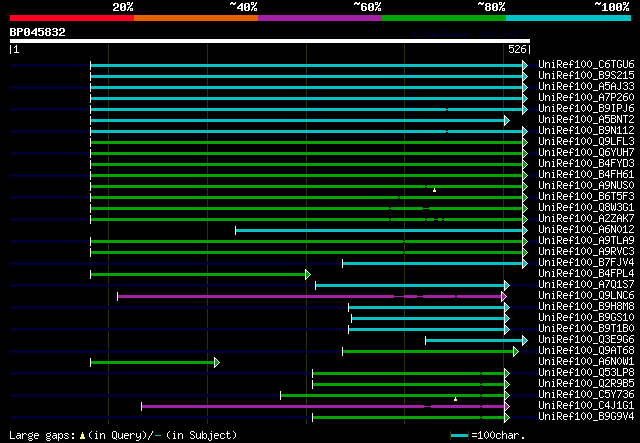Pick the UniRef100_B4FPL4 hit name
The image size is (640, 443).
click(586, 274)
